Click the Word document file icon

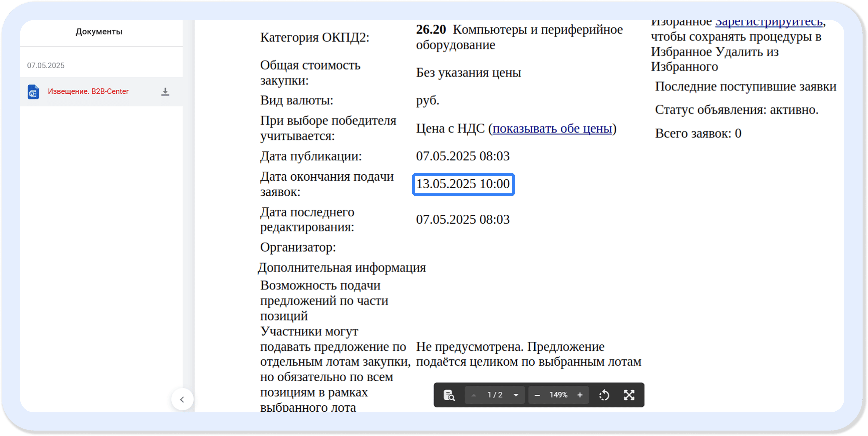(x=33, y=92)
